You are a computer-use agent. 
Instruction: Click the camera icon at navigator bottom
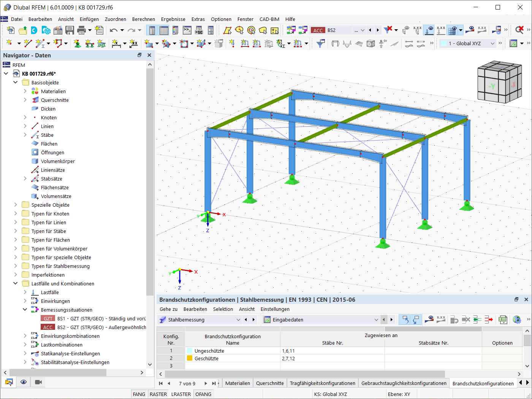tap(38, 382)
